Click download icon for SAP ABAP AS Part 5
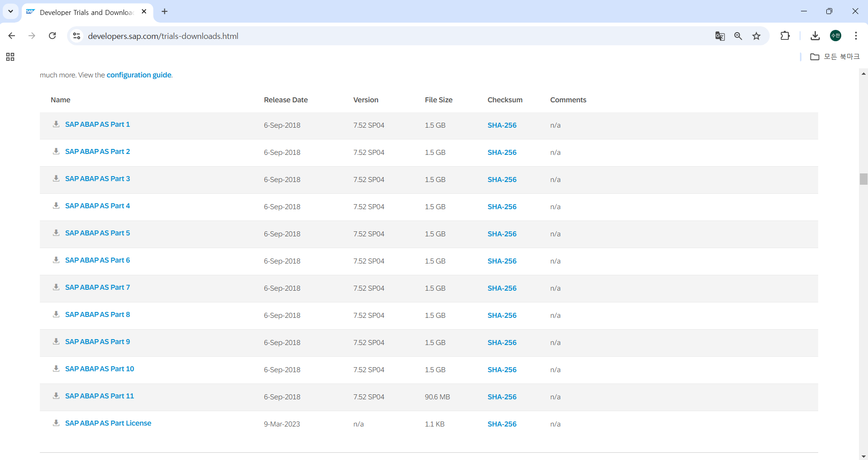868x460 pixels. 56,233
